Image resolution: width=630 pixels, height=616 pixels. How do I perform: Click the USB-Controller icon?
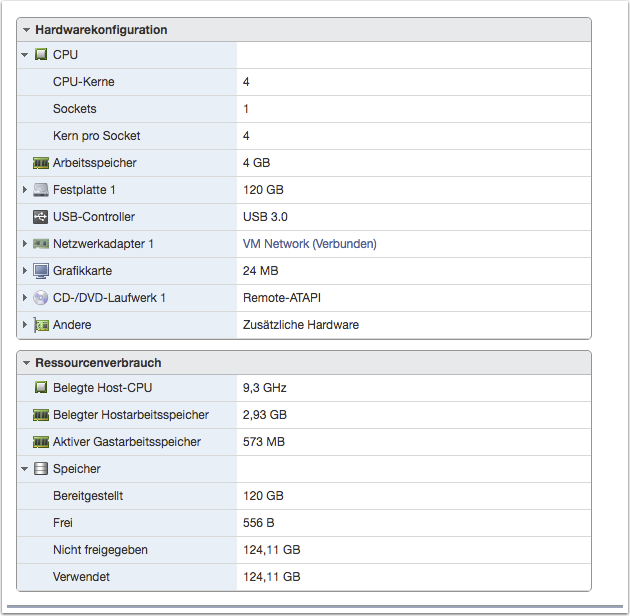click(x=41, y=217)
